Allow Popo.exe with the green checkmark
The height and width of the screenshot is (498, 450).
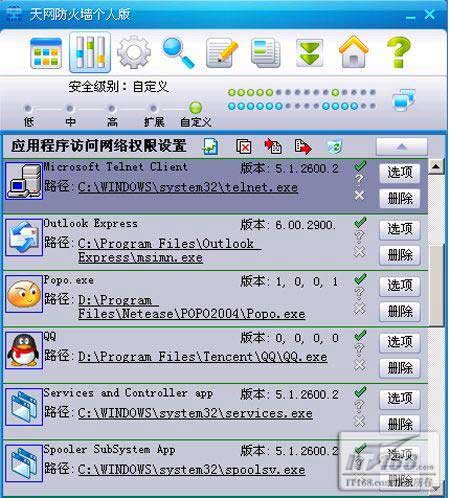pyautogui.click(x=360, y=279)
